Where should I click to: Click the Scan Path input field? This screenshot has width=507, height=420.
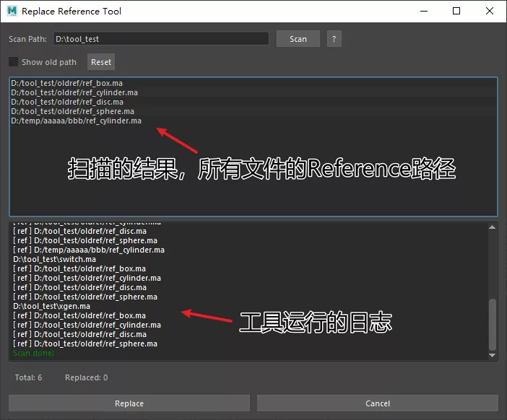pos(161,39)
